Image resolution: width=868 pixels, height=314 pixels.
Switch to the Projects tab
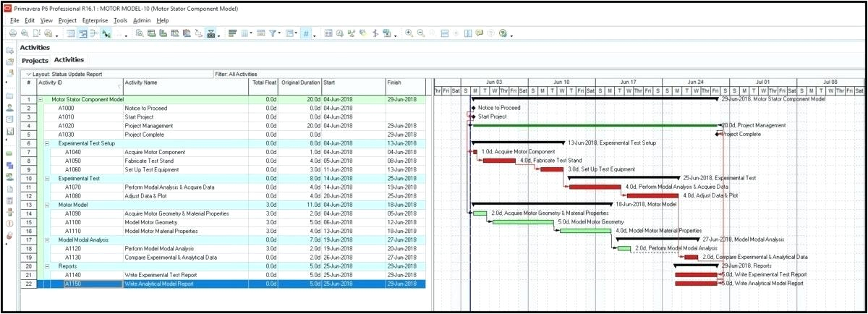[35, 60]
